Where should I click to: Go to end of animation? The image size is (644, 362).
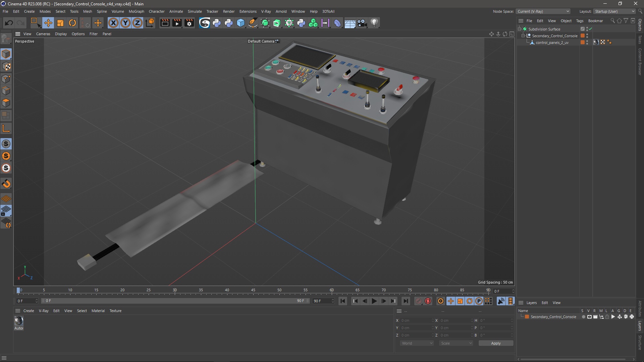click(x=406, y=301)
